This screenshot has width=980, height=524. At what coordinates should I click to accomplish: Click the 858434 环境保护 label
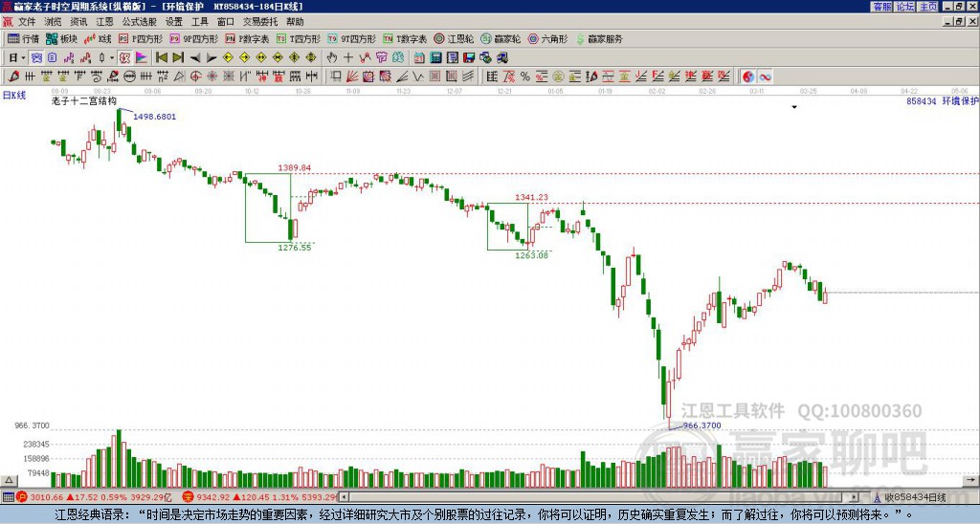click(943, 100)
